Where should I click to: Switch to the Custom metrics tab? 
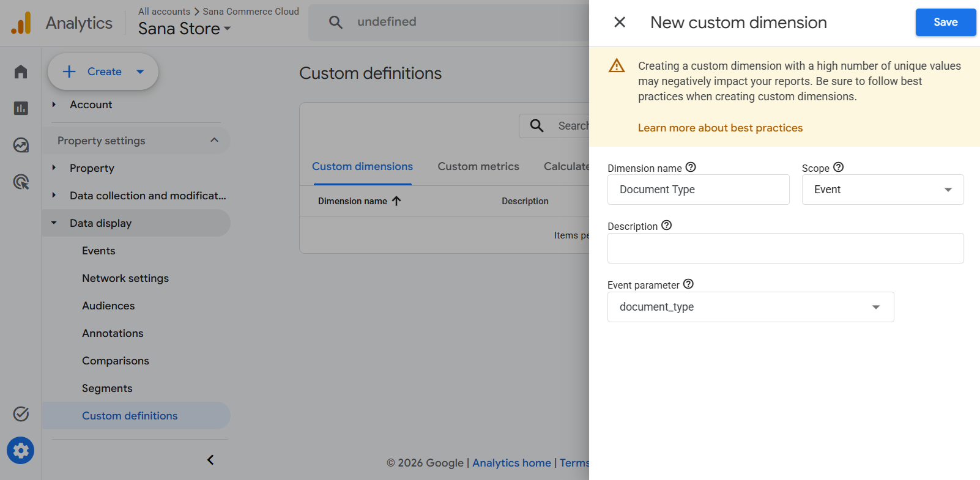[478, 166]
